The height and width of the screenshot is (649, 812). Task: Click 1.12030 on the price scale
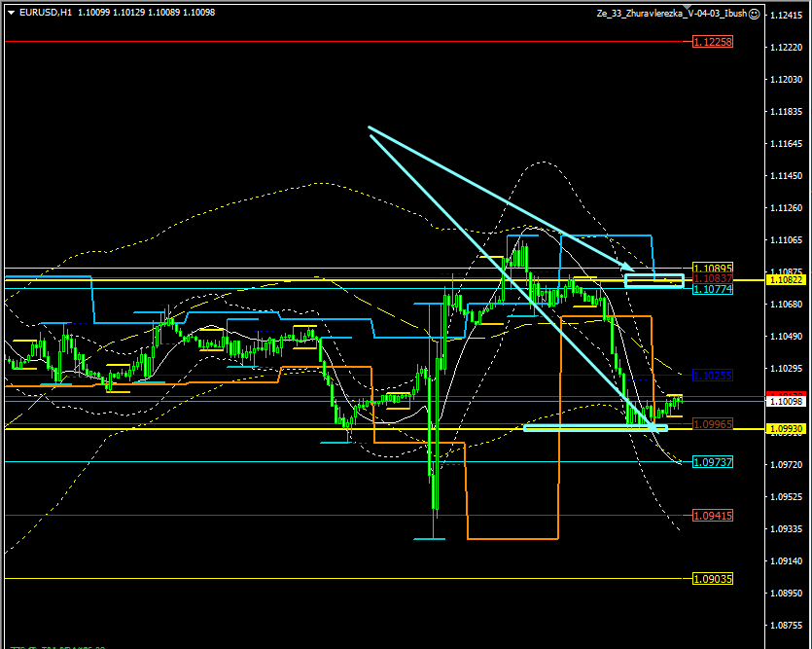click(x=787, y=79)
